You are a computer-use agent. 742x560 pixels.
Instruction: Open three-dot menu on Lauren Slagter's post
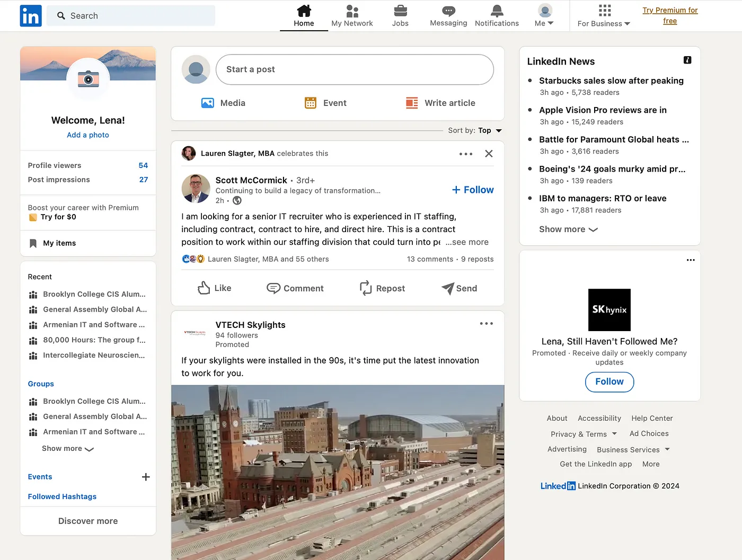466,154
